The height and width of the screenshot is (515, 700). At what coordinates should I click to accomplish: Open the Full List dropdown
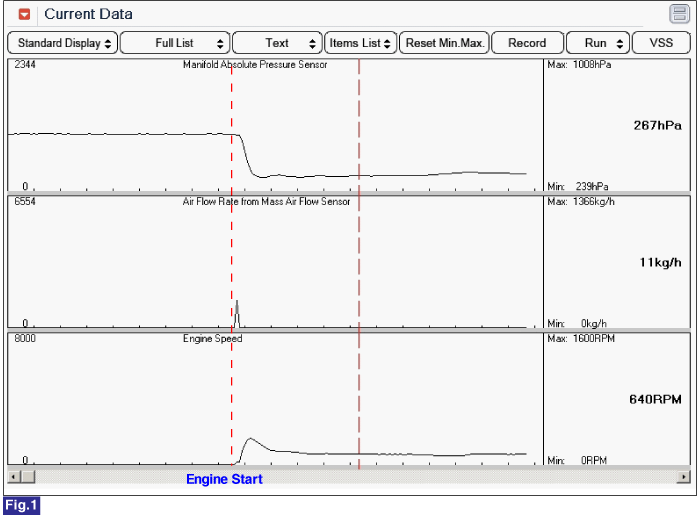click(x=175, y=43)
